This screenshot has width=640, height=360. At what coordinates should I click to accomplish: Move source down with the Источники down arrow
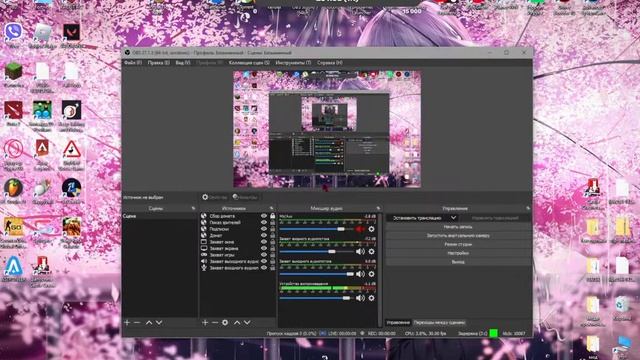click(x=247, y=322)
